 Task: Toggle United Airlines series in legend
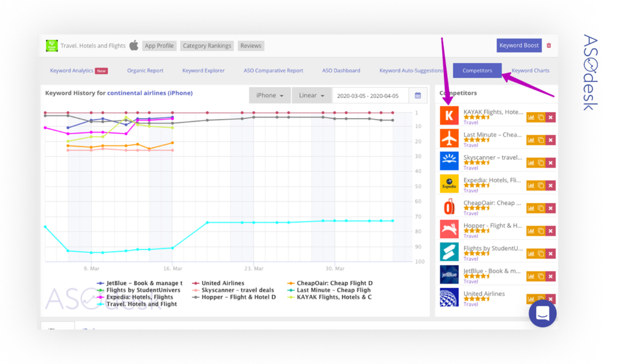tap(218, 283)
